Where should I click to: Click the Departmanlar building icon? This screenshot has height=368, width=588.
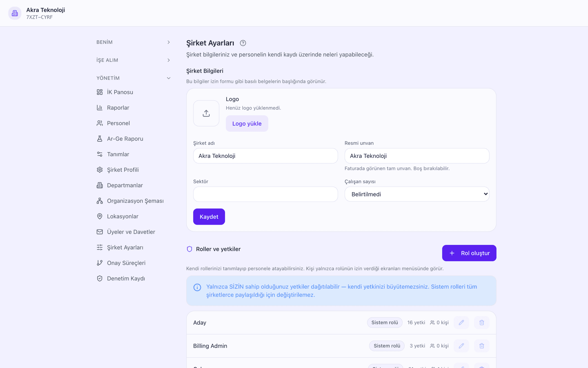pyautogui.click(x=100, y=185)
